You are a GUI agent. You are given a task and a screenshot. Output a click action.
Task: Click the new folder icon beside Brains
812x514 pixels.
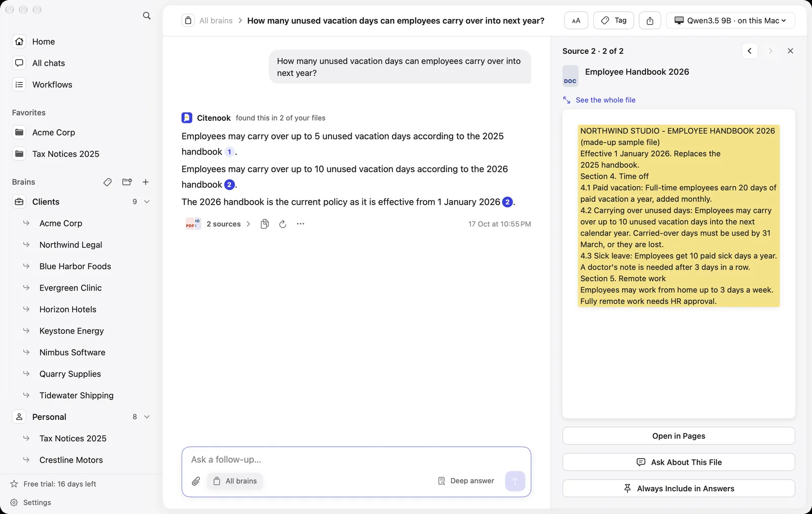point(127,182)
